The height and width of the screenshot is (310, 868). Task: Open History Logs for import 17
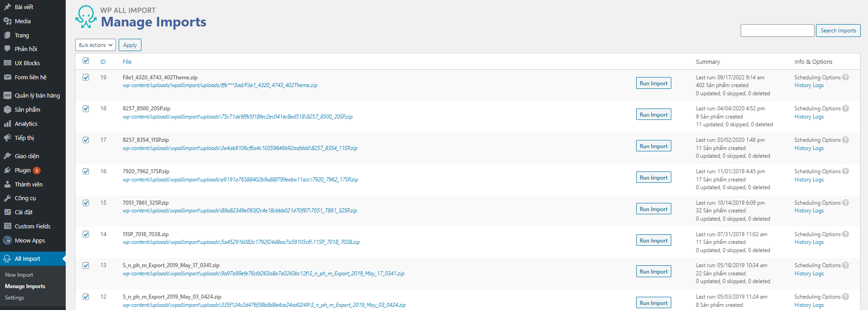(x=809, y=148)
